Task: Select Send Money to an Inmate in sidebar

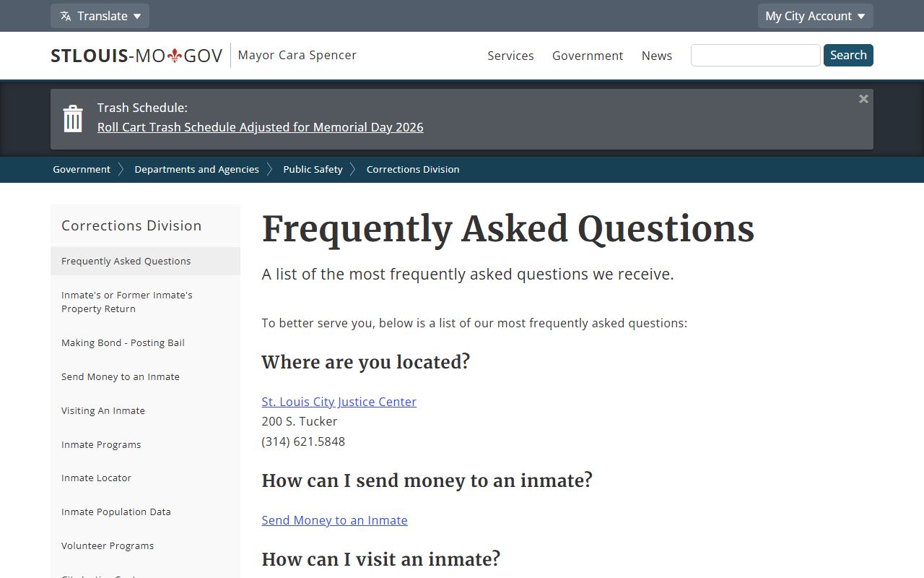Action: (x=145, y=376)
